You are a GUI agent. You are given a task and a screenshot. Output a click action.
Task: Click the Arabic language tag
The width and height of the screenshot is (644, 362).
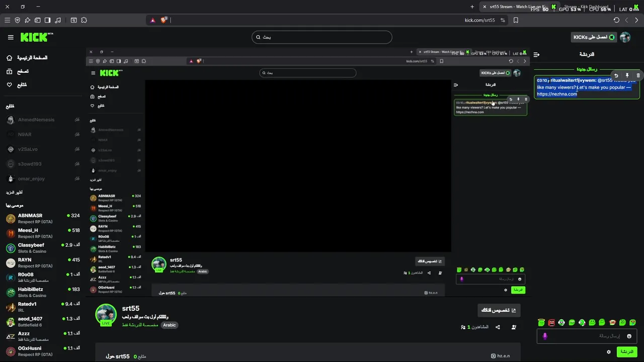[170, 325]
